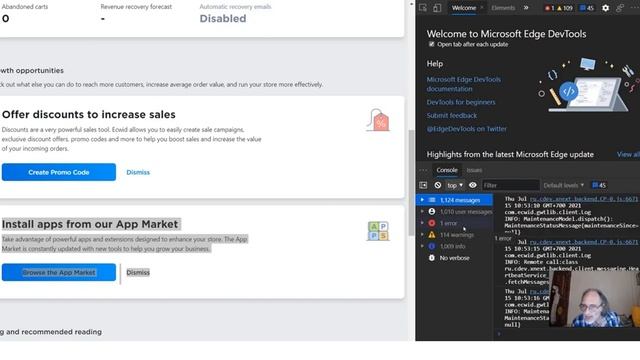Viewport: 640px width, 360px height.
Task: Click the discount tag illustration
Action: (x=378, y=120)
